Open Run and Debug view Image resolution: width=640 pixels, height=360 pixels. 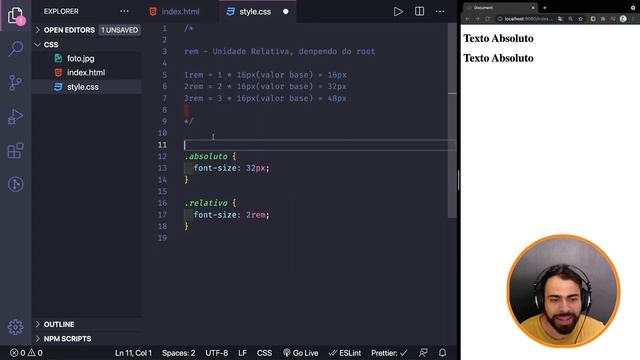click(x=16, y=117)
